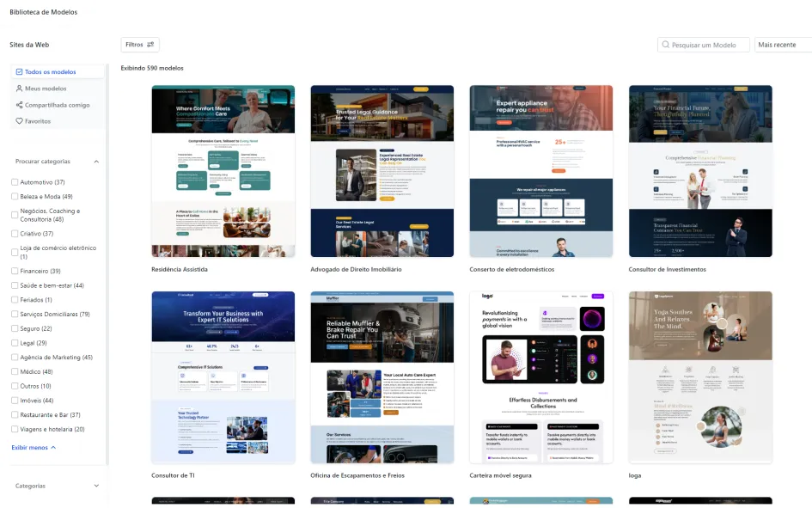
Task: Open Residência Assistida template thumbnail
Action: point(223,171)
